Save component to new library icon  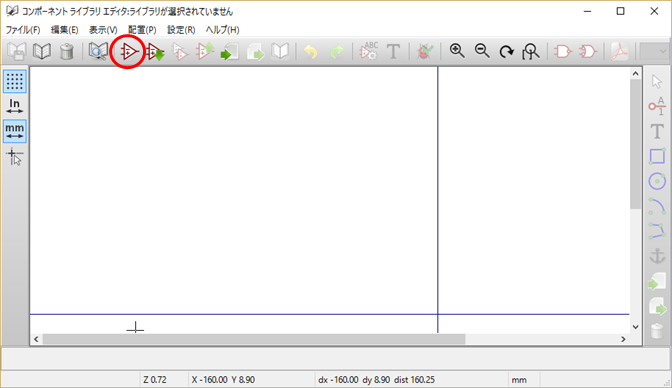tap(280, 52)
